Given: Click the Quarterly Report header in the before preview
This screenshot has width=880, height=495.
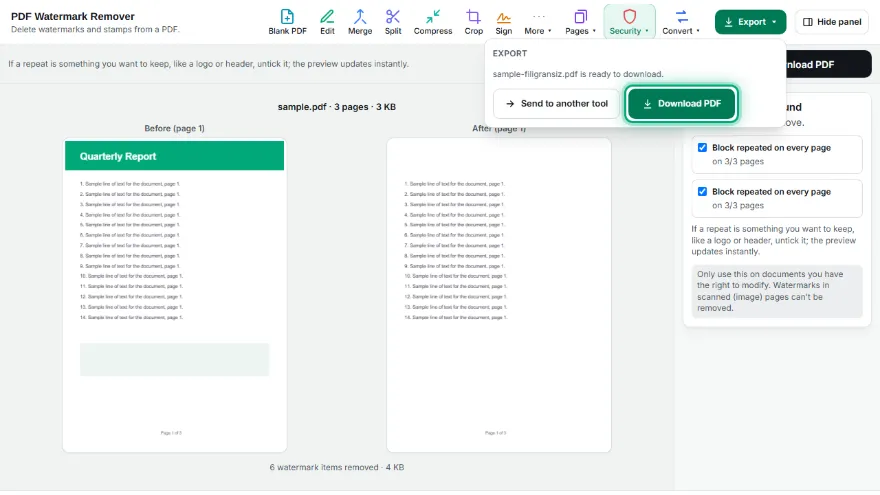Looking at the screenshot, I should coord(175,156).
